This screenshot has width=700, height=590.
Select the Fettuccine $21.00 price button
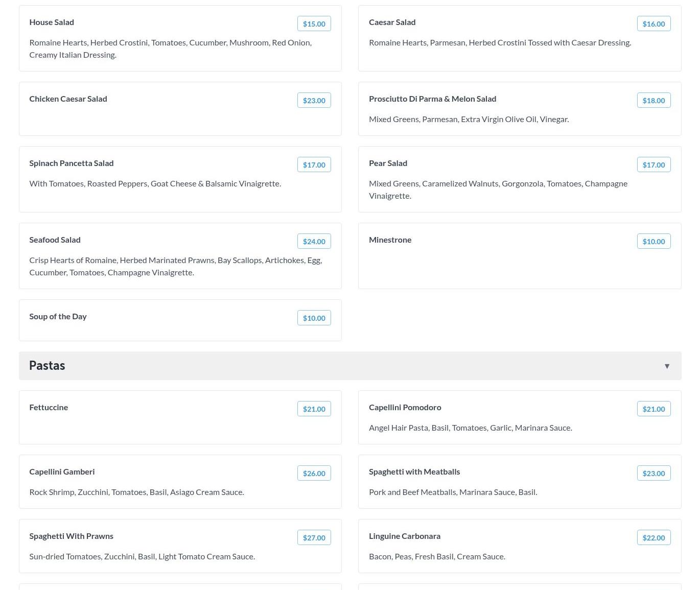point(314,409)
